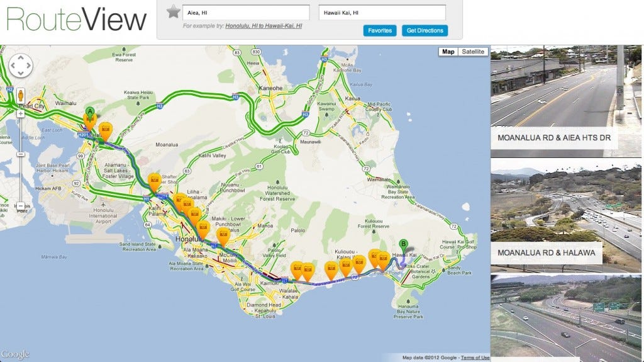Open the Terms of Use link
644x362 pixels.
tap(475, 358)
